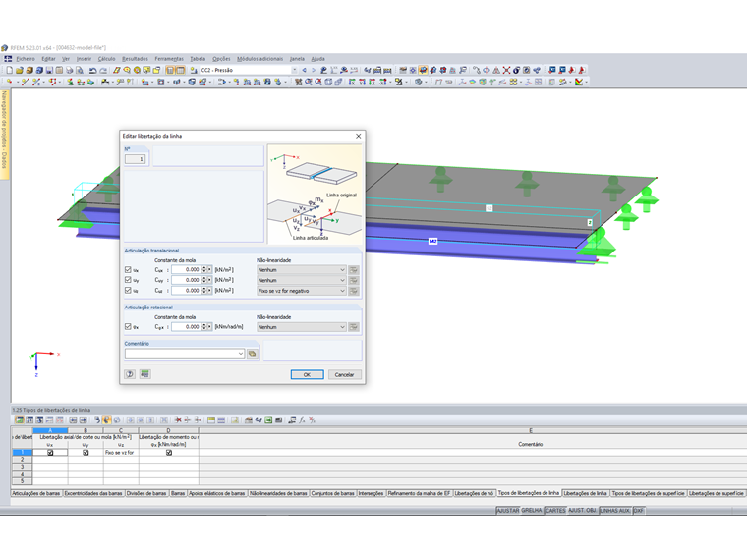Click the Undo arrow in main toolbar
The height and width of the screenshot is (560, 747).
[93, 70]
